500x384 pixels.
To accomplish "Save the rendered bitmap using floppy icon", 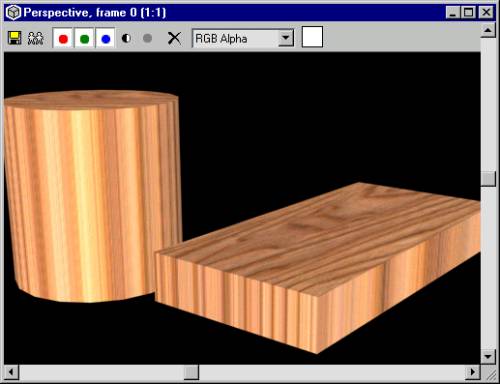I will coord(14,38).
